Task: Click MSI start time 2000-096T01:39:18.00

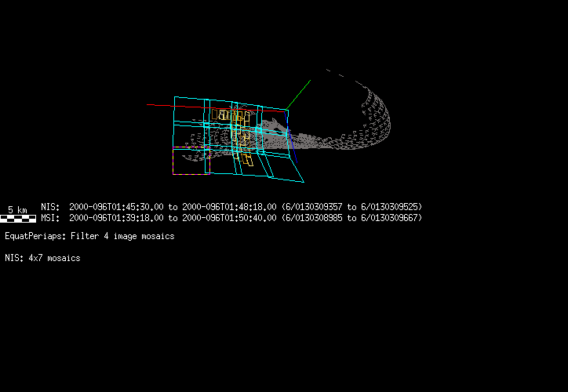Action: click(x=116, y=218)
